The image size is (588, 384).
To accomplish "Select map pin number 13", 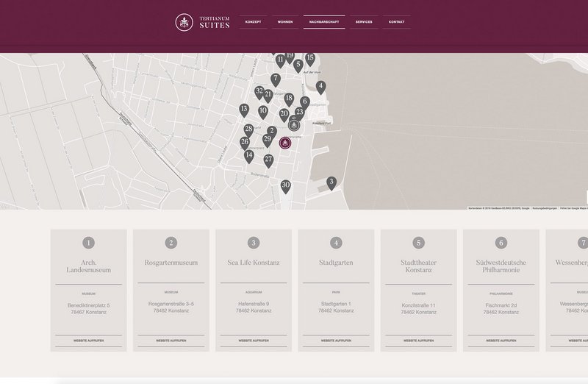I will (x=244, y=110).
